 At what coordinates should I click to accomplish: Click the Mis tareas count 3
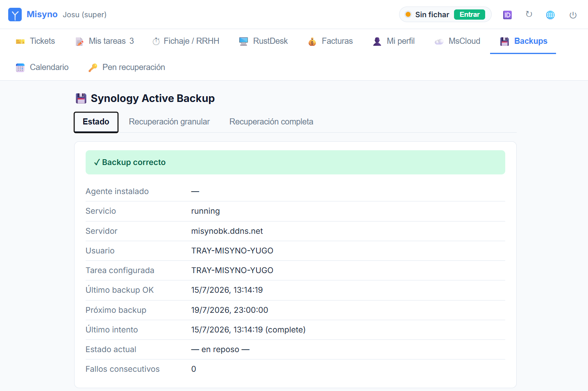point(132,41)
